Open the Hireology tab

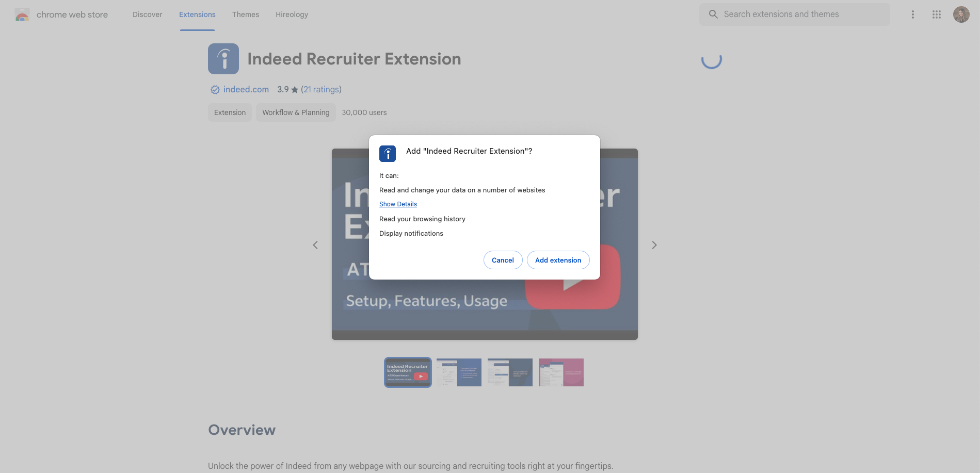tap(292, 14)
